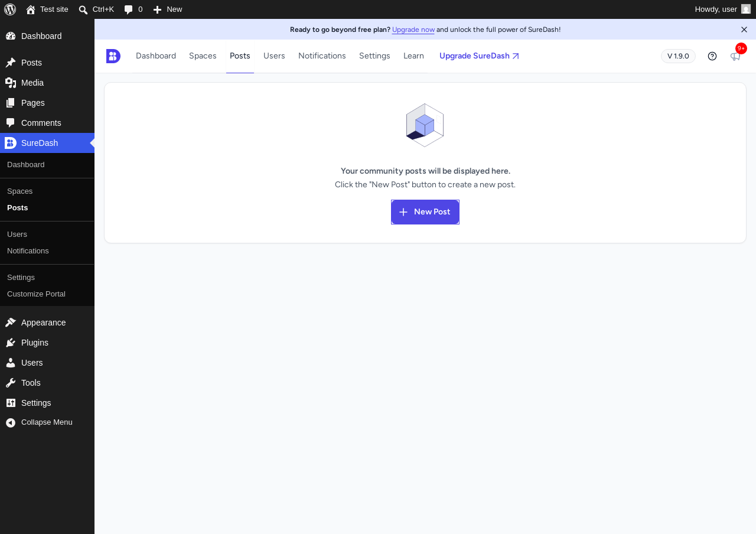756x534 pixels.
Task: Open the Posts menu with pin icon
Action: pos(47,63)
